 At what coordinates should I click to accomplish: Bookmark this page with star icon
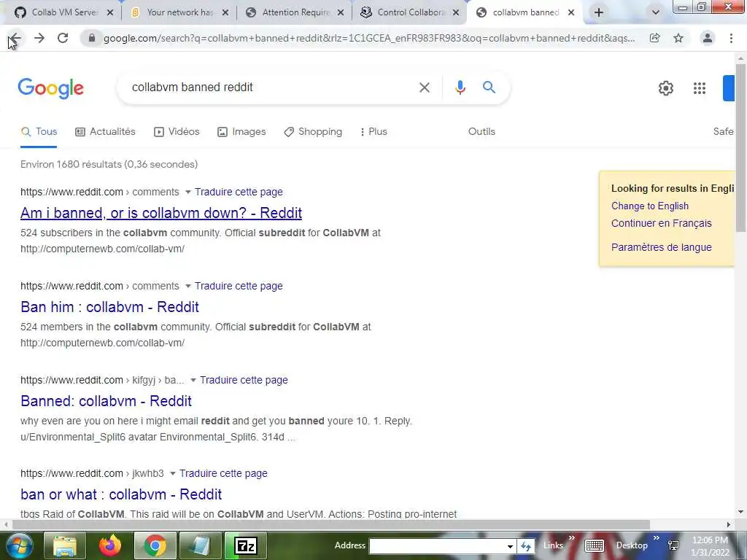[678, 38]
